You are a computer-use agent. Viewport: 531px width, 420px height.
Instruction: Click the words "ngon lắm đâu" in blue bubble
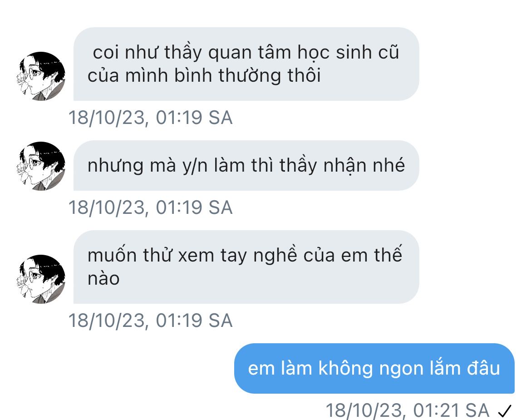click(x=440, y=368)
